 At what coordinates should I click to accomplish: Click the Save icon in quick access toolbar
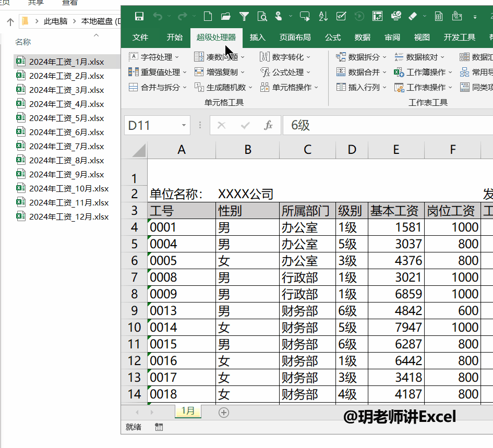(x=139, y=16)
